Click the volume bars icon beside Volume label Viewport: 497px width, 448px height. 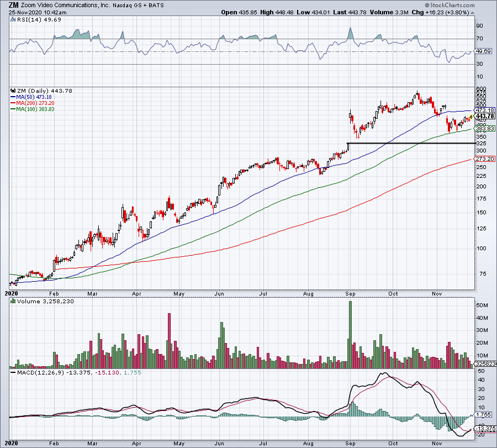click(x=13, y=301)
